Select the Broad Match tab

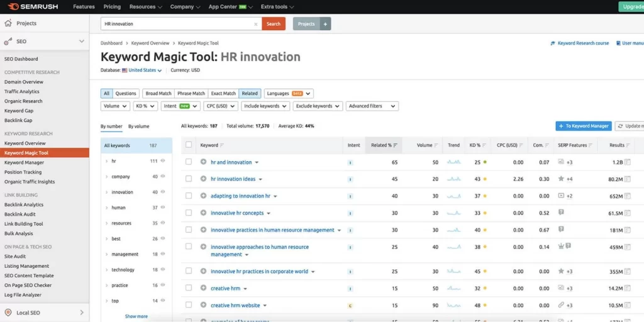tap(158, 94)
